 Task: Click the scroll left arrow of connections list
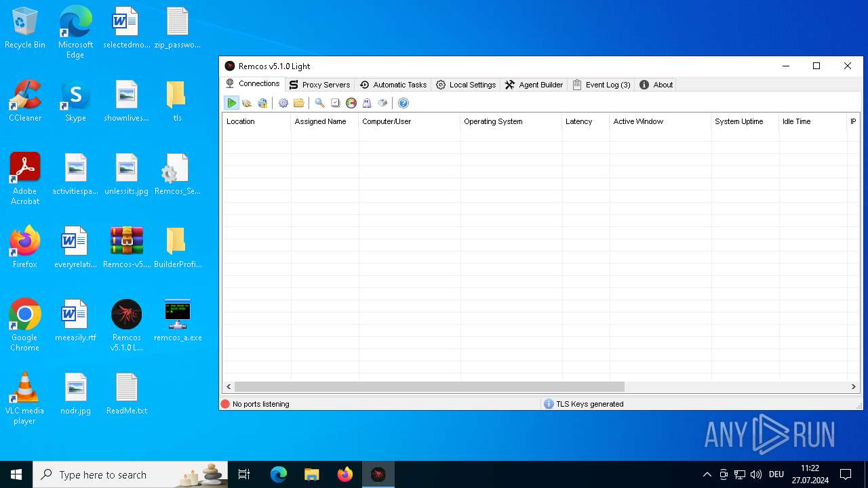click(x=229, y=386)
